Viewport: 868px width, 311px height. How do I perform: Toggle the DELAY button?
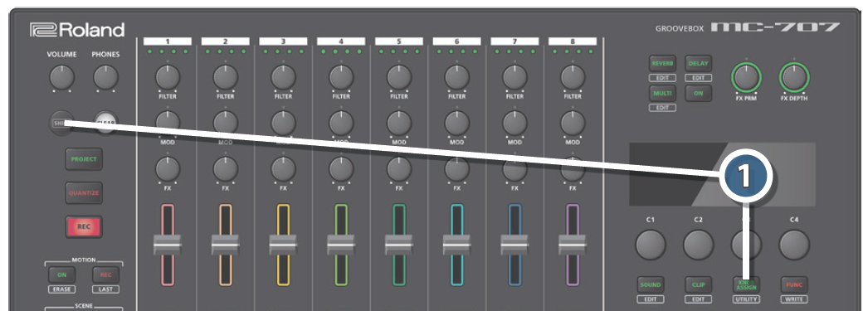pyautogui.click(x=698, y=64)
